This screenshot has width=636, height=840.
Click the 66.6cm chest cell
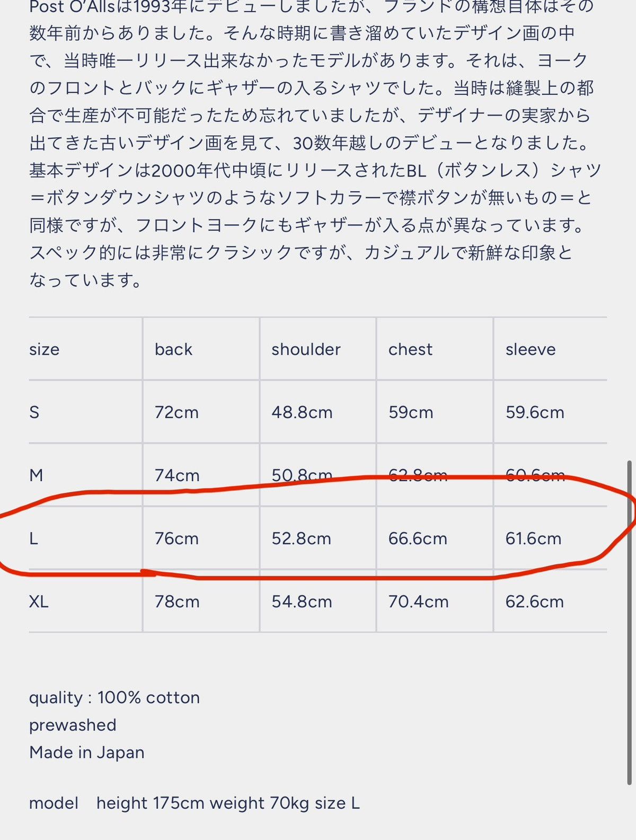coord(418,538)
